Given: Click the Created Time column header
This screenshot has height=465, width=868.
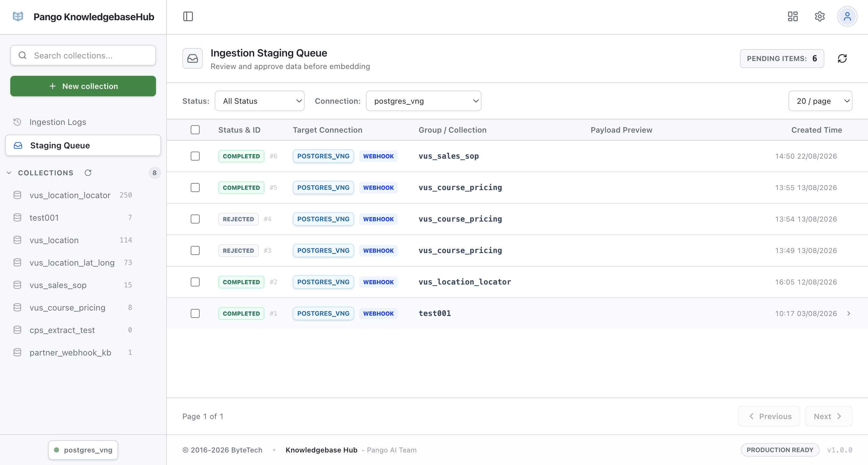Looking at the screenshot, I should [x=816, y=130].
